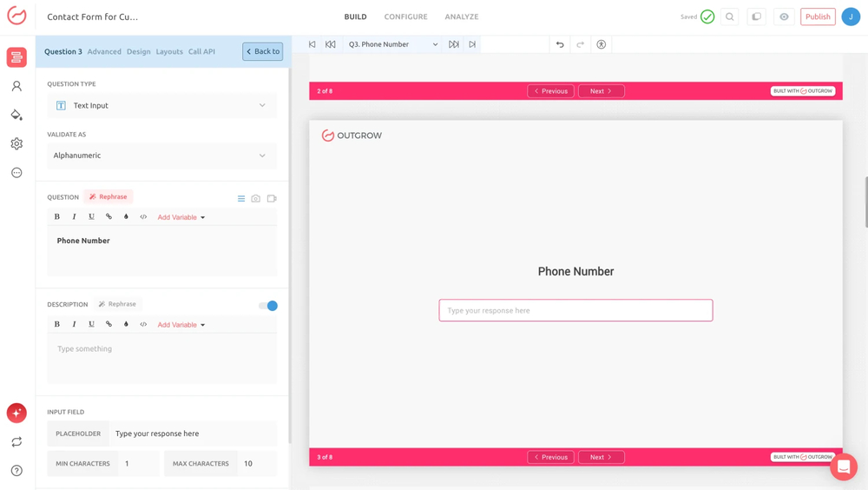Jump to the first question
The image size is (868, 490).
tap(312, 44)
